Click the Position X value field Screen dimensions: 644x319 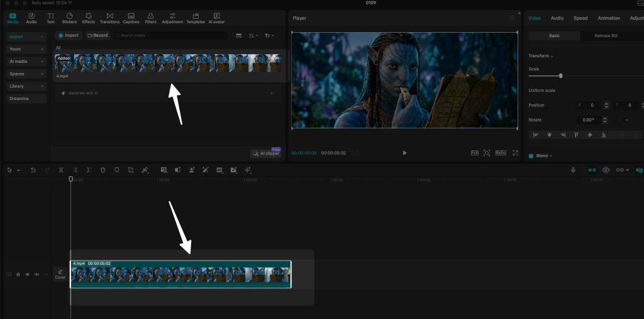(x=592, y=105)
